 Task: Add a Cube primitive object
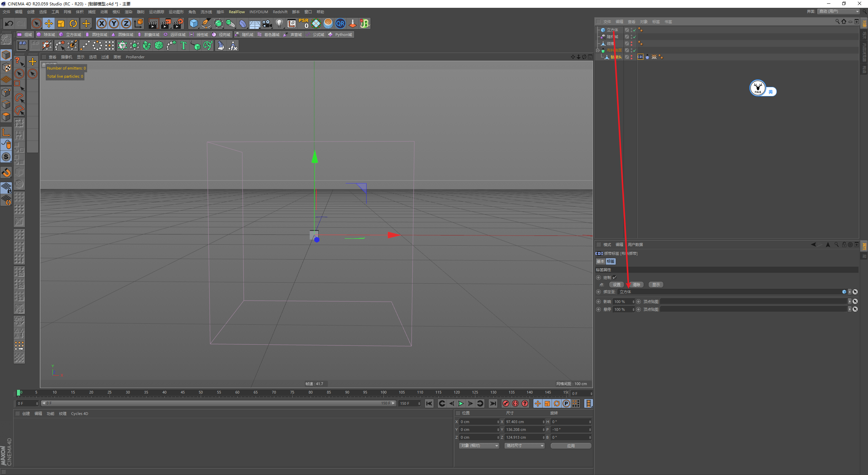click(x=194, y=23)
